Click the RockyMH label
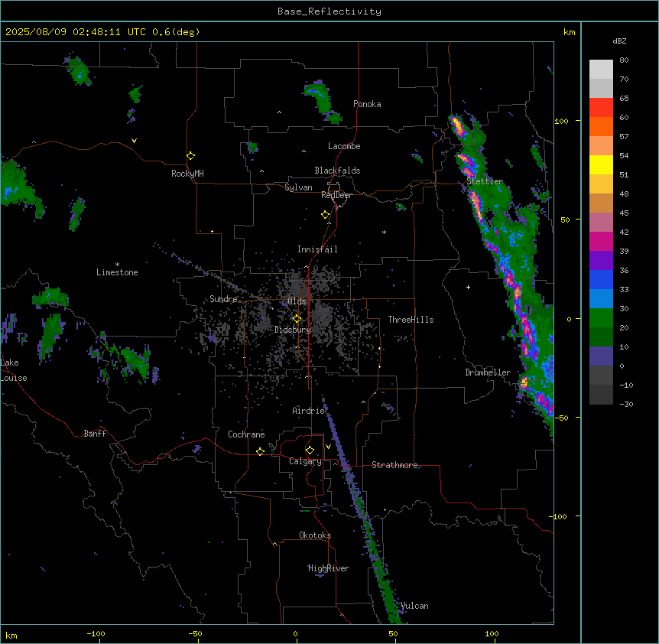This screenshot has height=644, width=659. coord(187,174)
